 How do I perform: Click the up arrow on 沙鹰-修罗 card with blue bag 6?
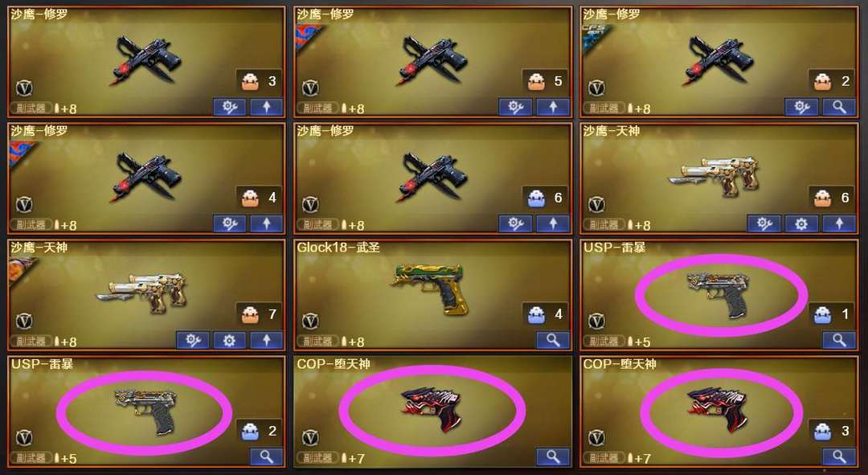point(553,223)
